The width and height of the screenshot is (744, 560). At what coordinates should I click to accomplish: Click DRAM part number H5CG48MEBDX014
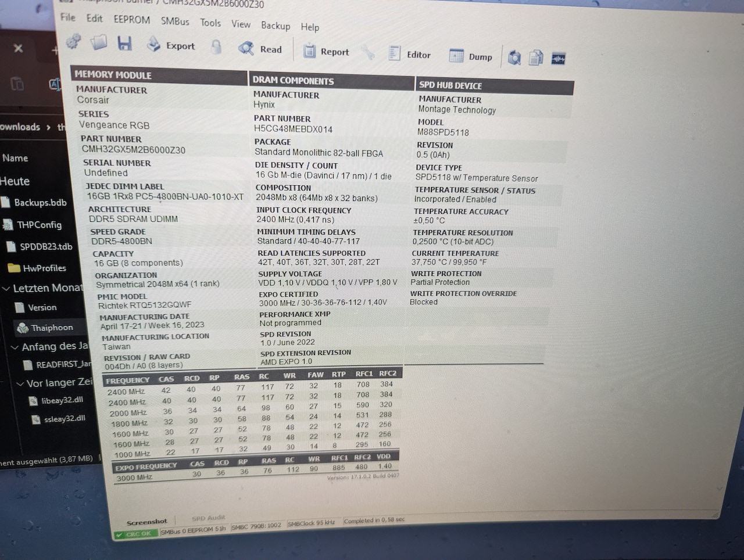point(293,129)
